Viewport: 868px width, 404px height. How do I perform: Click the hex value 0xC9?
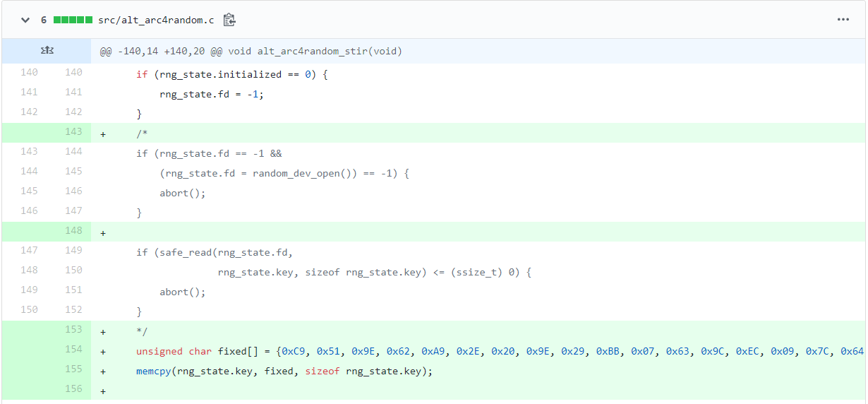[293, 351]
